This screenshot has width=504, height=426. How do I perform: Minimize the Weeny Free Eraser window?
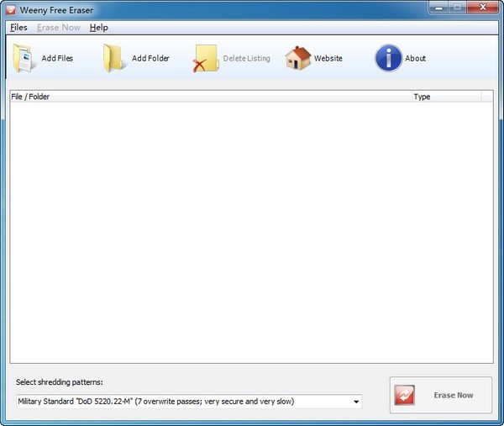[438, 8]
